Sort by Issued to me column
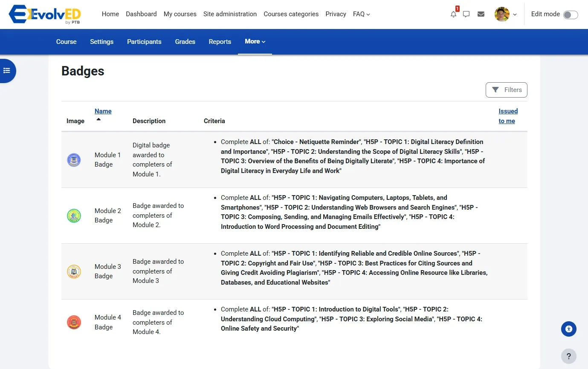588x369 pixels. click(508, 116)
